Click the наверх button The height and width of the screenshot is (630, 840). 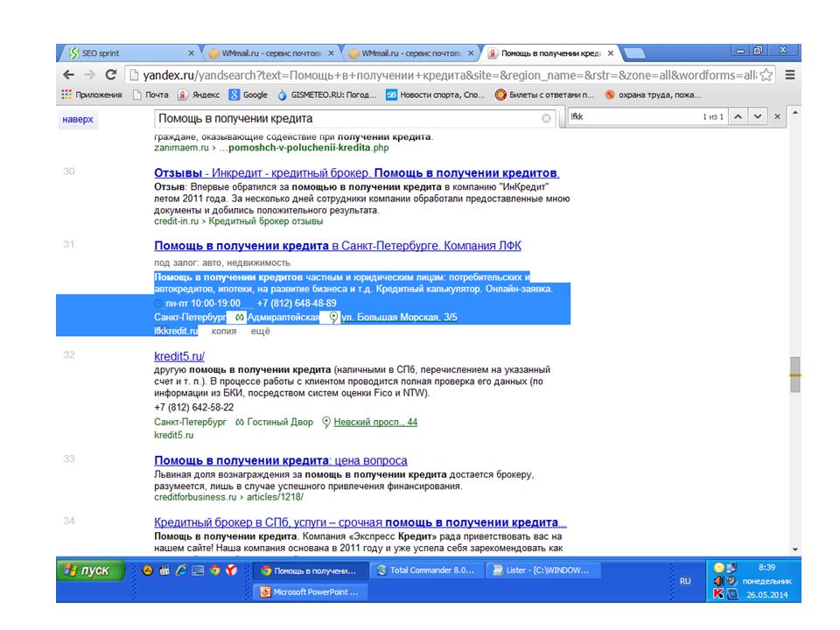tap(78, 119)
